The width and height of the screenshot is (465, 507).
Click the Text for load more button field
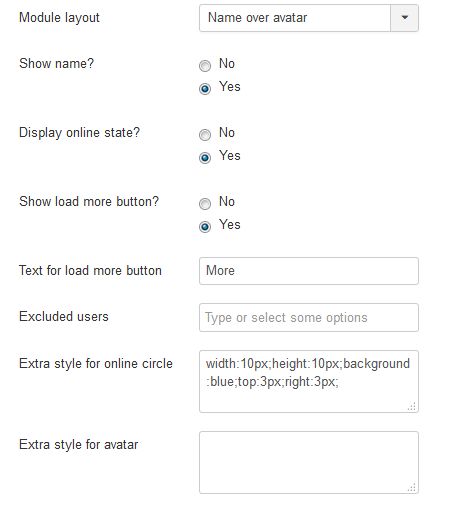coord(309,271)
